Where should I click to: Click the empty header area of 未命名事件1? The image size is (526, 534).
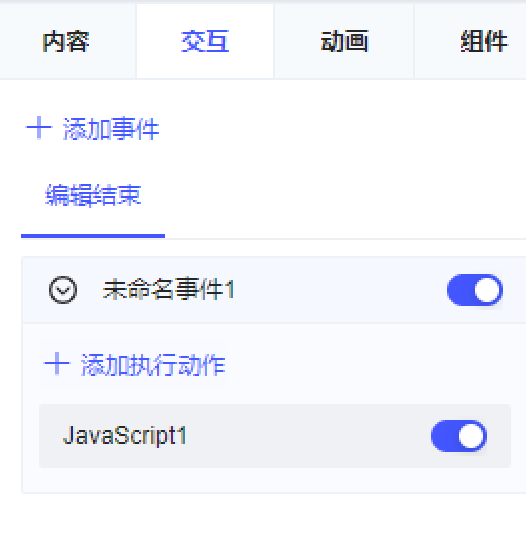340,290
